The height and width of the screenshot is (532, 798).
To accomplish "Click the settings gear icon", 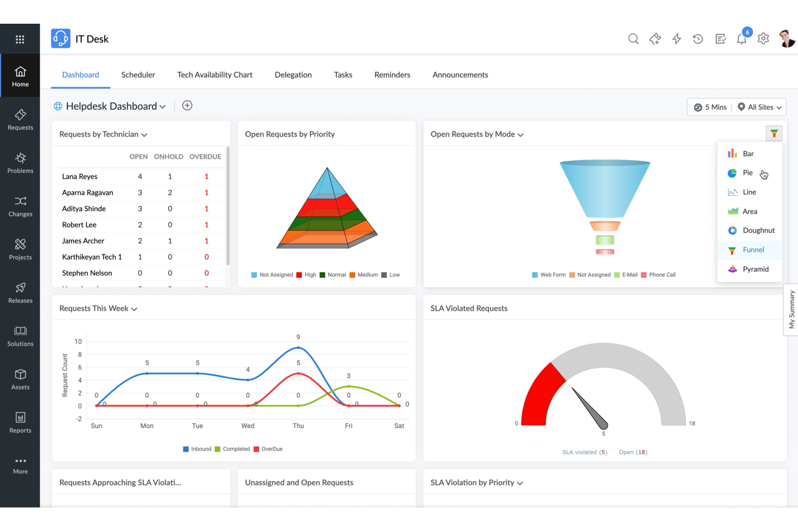I will (x=763, y=38).
